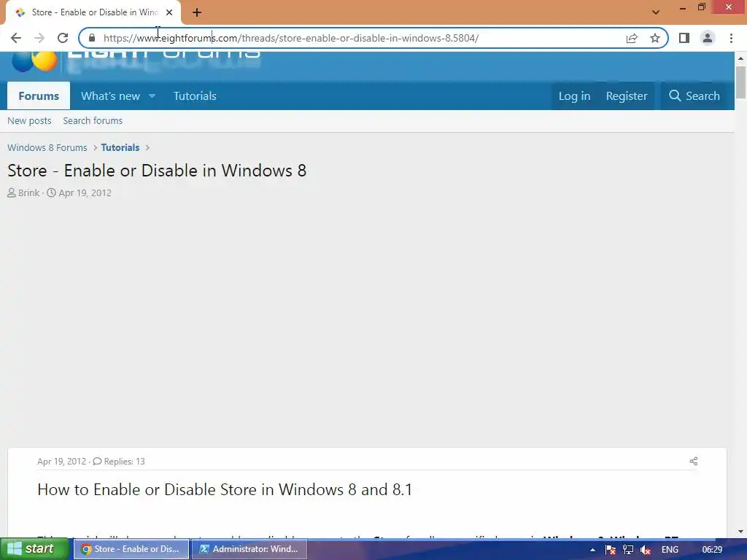Click the page scrollbar up arrow
Viewport: 747px width, 560px height.
tap(740, 58)
